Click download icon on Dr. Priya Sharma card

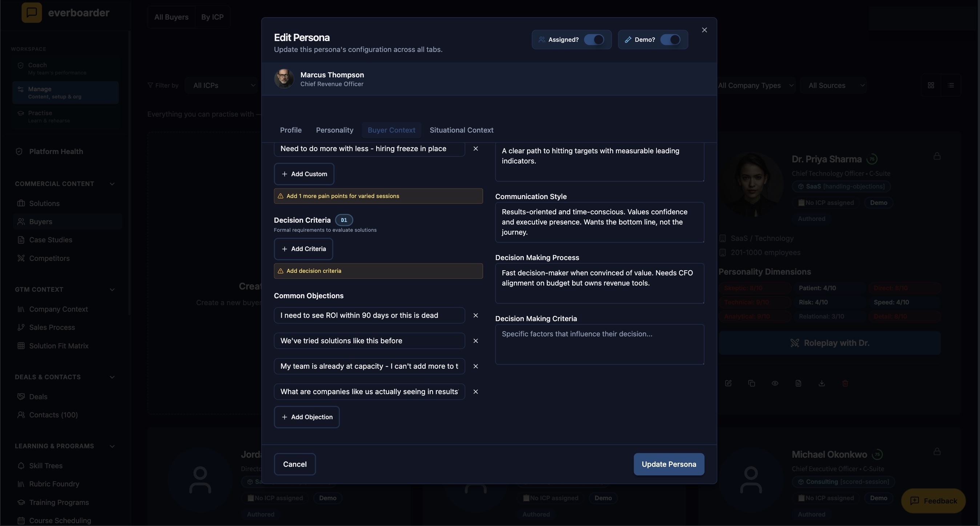[x=822, y=383]
